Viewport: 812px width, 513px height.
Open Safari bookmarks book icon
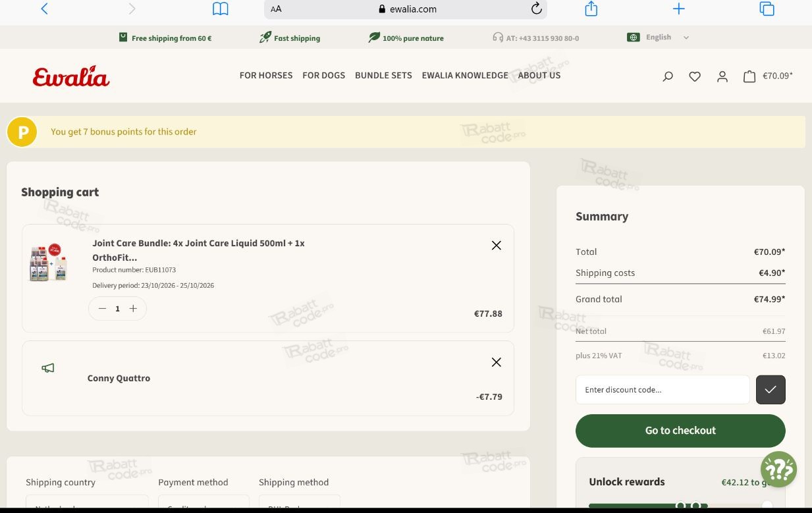[x=220, y=9]
